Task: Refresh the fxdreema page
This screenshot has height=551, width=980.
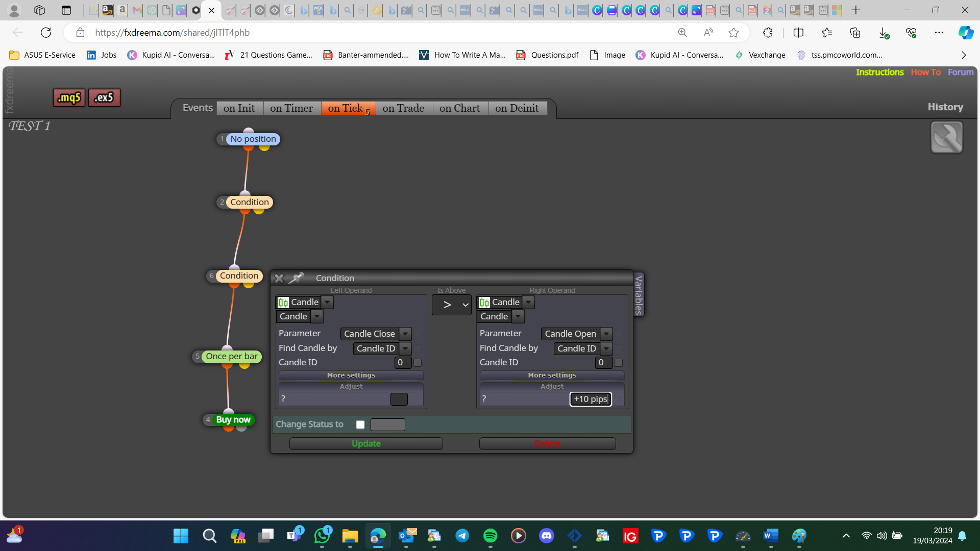Action: (46, 33)
